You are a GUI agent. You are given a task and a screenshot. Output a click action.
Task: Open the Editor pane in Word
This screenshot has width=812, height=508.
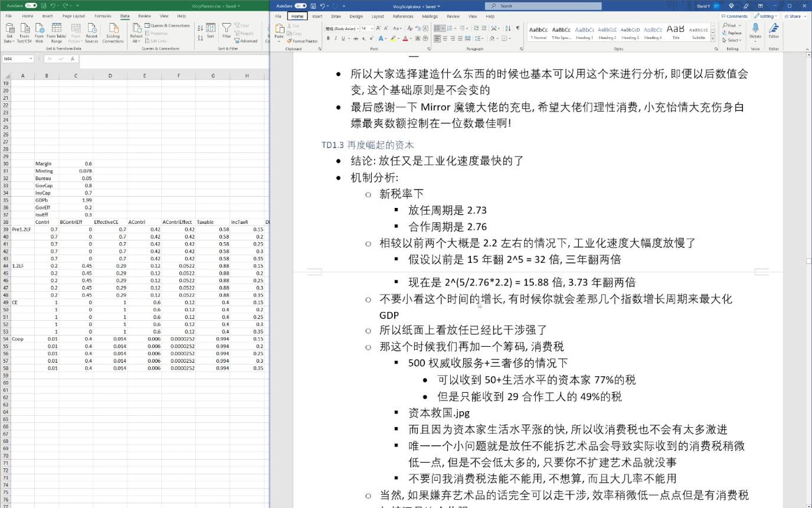click(774, 31)
